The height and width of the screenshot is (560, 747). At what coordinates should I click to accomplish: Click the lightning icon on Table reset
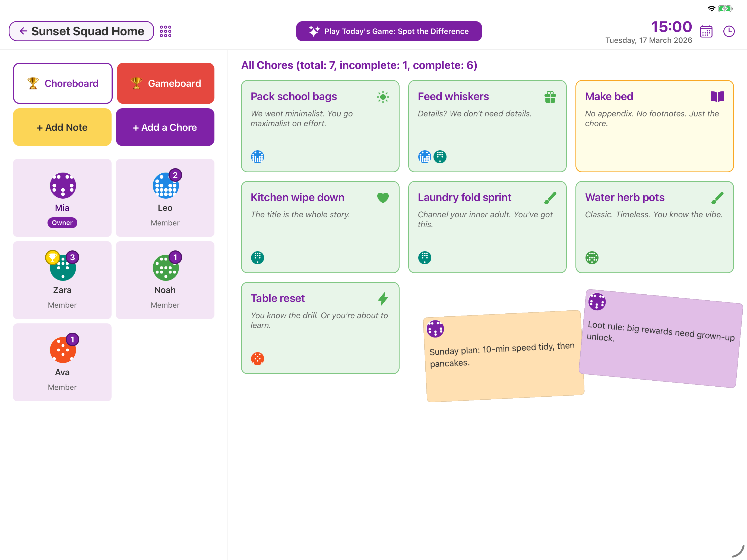tap(383, 298)
